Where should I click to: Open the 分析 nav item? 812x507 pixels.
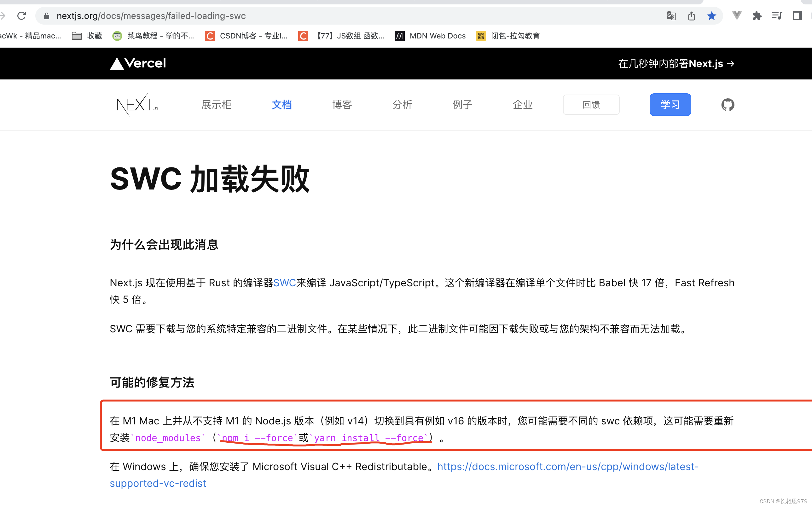pos(402,105)
